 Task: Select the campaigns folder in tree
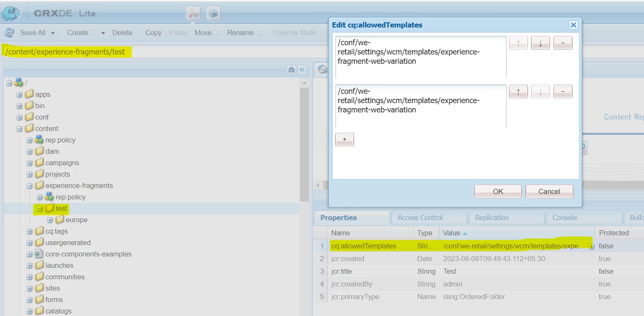(62, 163)
